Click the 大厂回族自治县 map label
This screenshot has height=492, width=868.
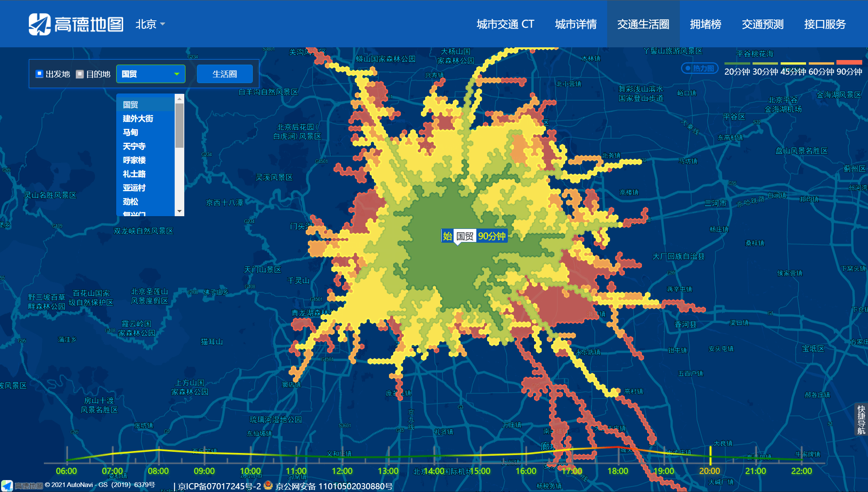pos(678,256)
